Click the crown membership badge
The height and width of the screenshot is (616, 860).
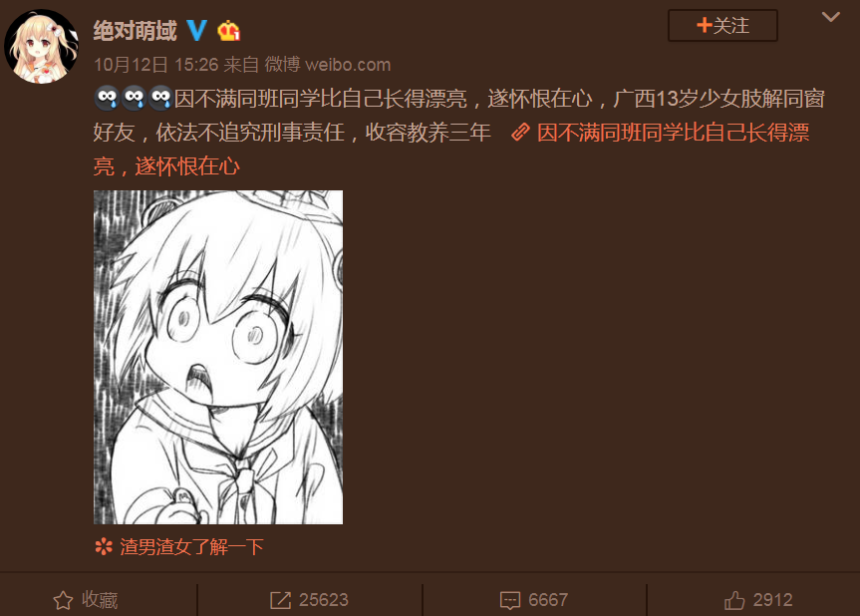pyautogui.click(x=229, y=31)
